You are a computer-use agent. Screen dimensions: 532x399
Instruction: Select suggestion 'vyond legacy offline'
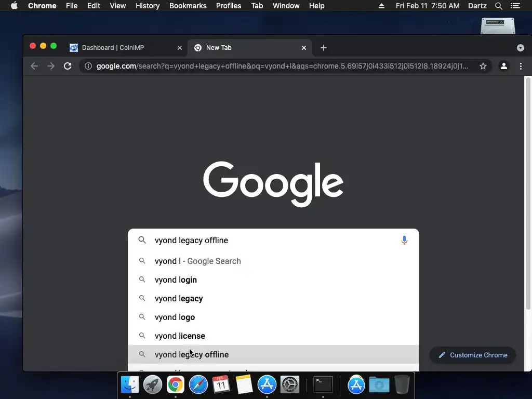[273, 354]
